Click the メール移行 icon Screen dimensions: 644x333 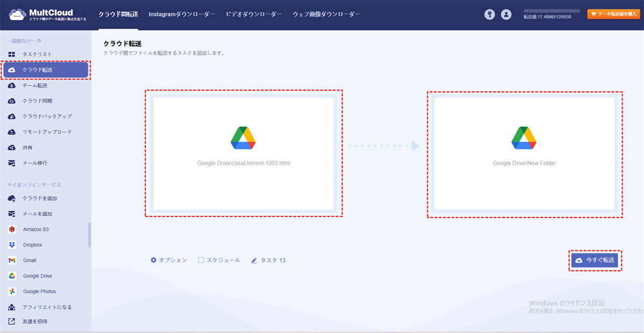pyautogui.click(x=12, y=163)
